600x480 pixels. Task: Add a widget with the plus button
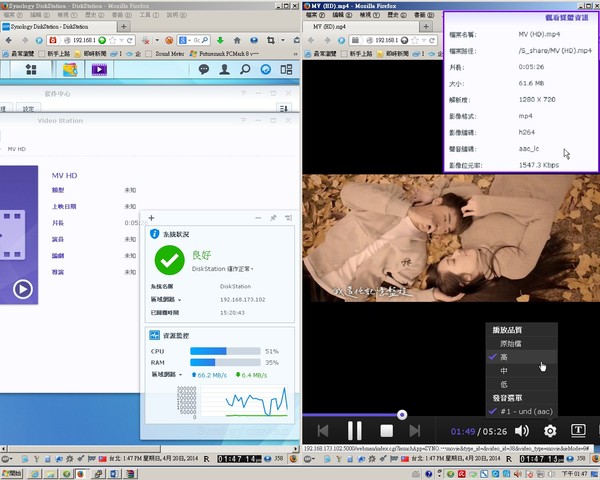(151, 217)
